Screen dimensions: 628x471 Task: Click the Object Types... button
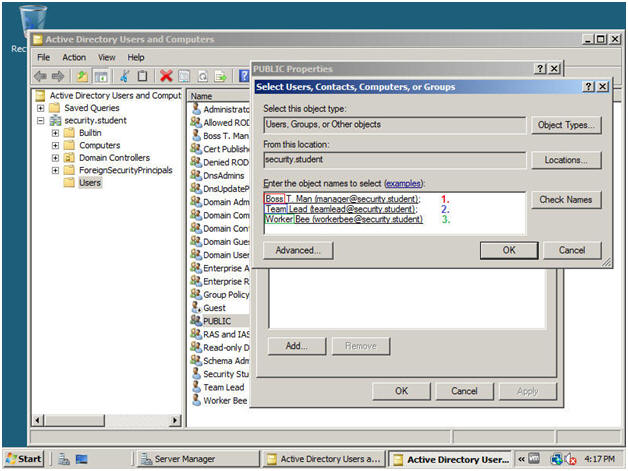coord(566,125)
